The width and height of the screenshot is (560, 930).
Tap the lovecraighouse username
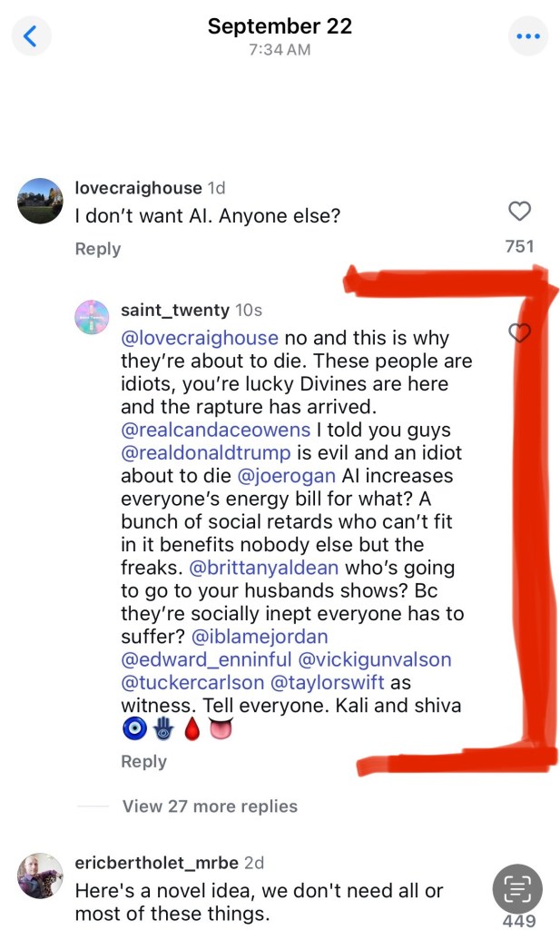tap(138, 188)
